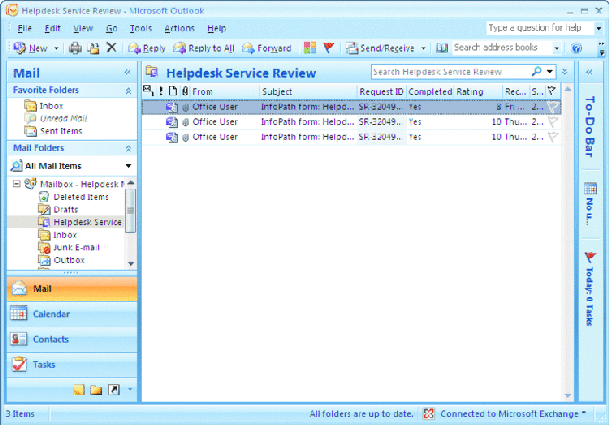Switch to the Calendar pane
609x425 pixels.
click(x=72, y=314)
